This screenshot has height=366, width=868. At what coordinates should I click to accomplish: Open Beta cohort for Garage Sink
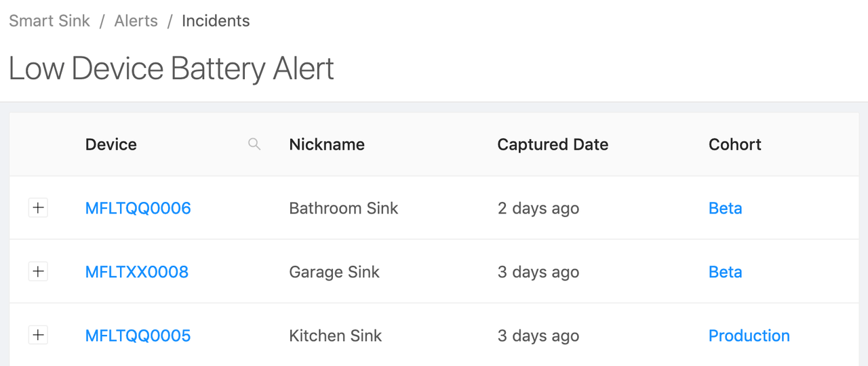coord(725,272)
